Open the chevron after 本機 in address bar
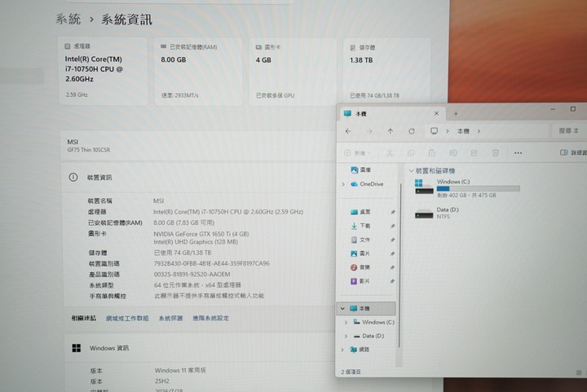This screenshot has height=392, width=587. pyautogui.click(x=479, y=131)
